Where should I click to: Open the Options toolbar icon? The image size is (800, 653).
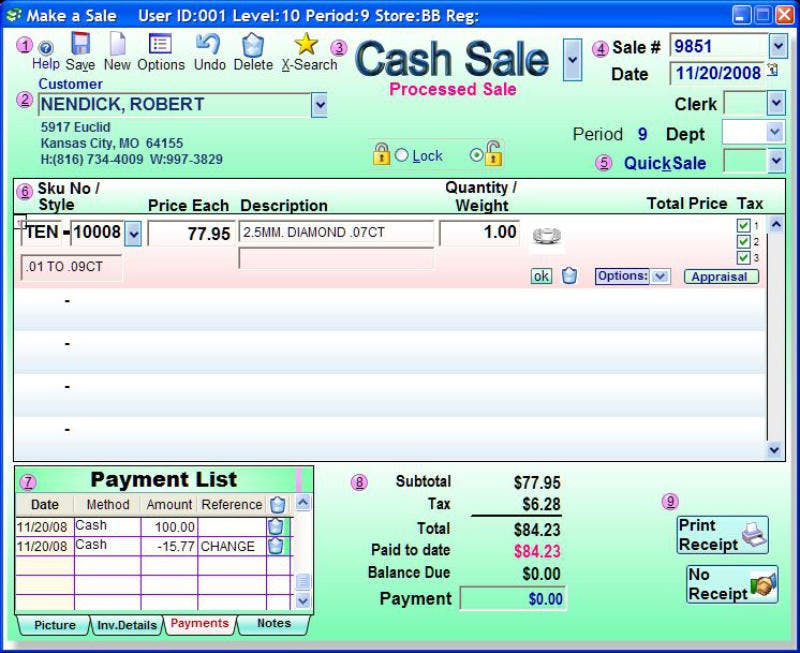point(160,43)
